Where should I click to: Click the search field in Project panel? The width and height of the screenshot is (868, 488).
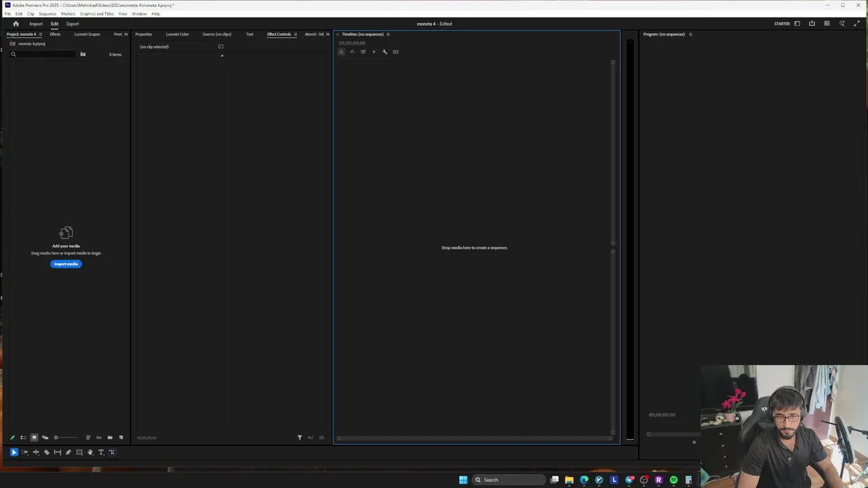44,54
